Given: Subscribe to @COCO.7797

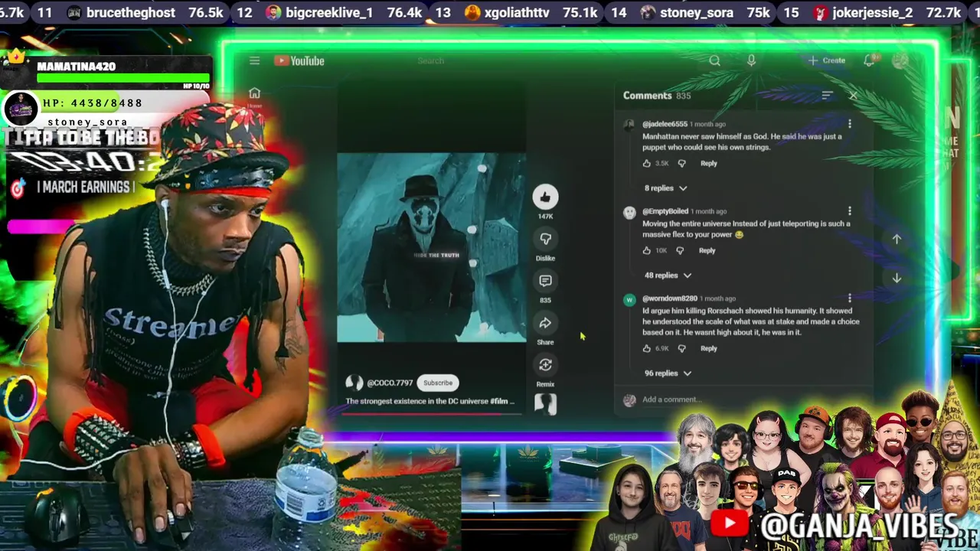Looking at the screenshot, I should click(x=438, y=383).
